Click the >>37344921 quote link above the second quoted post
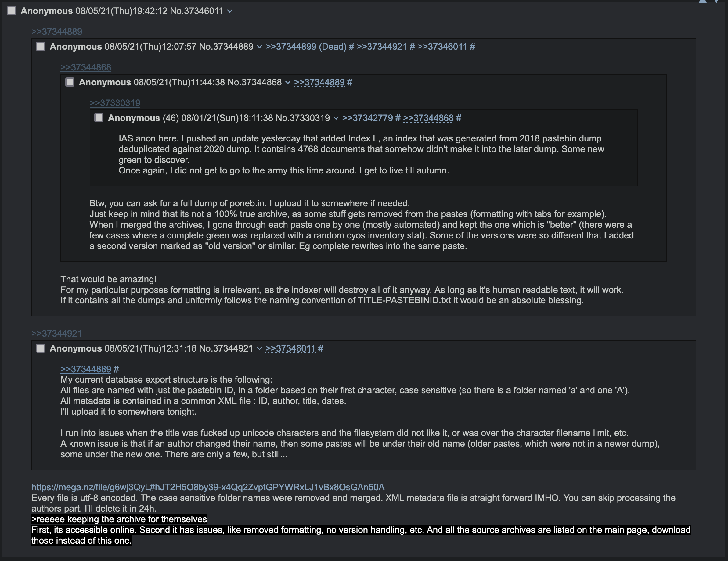Viewport: 728px width, 561px height. [x=56, y=334]
